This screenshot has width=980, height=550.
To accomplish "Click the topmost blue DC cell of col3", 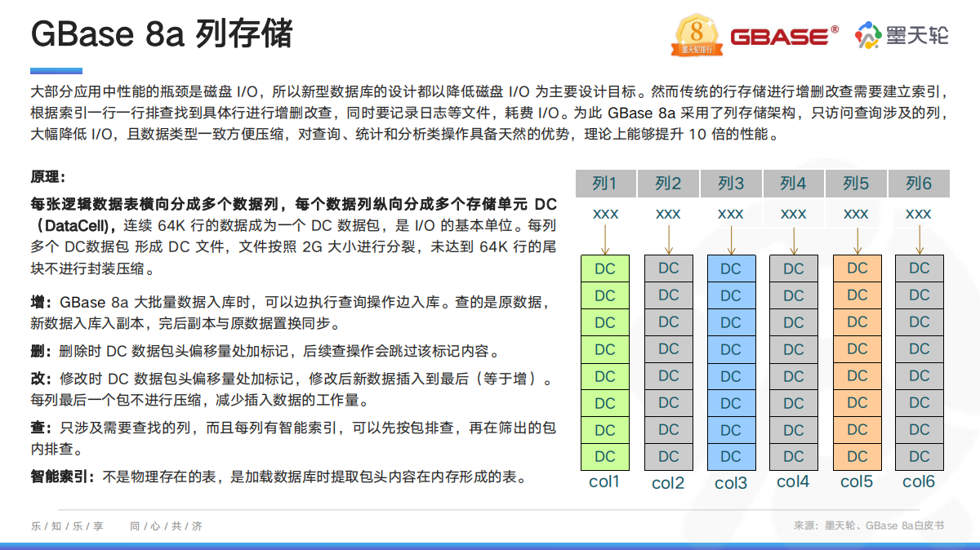I will pyautogui.click(x=731, y=268).
